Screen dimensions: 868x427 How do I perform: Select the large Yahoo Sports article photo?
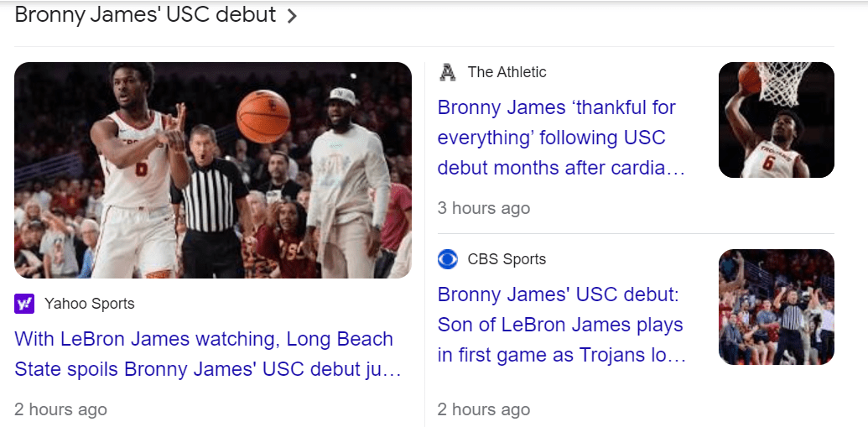coord(213,170)
